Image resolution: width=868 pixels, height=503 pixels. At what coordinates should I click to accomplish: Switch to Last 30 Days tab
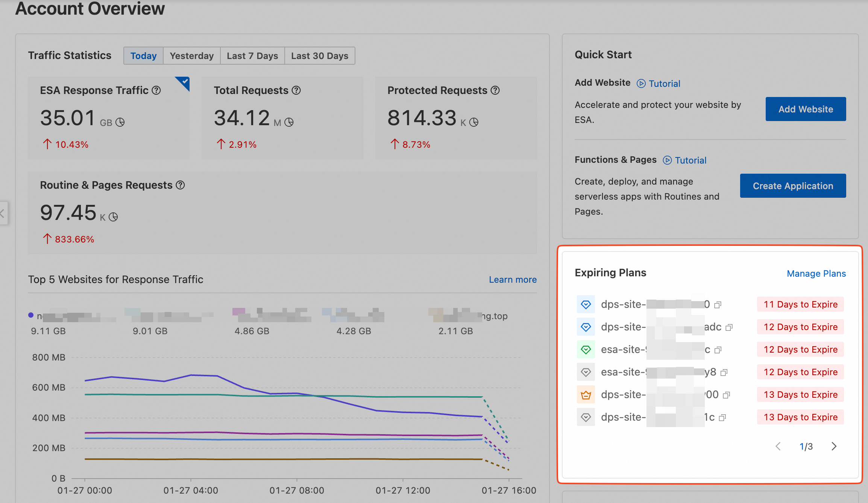tap(319, 56)
